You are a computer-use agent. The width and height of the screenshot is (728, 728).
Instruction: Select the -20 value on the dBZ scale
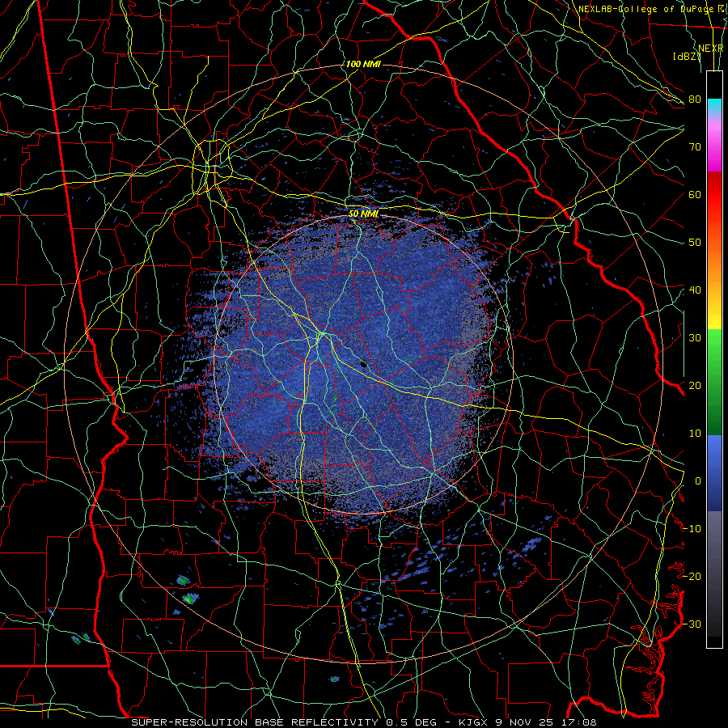click(692, 576)
